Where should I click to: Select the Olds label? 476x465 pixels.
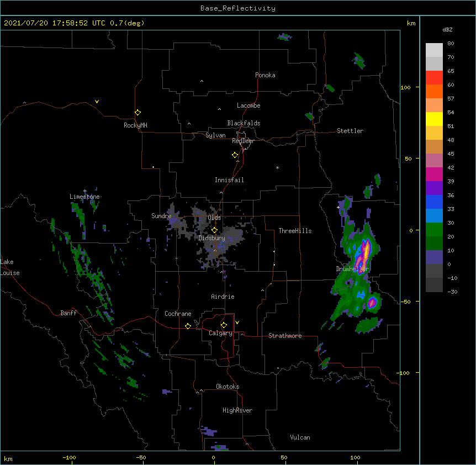[x=214, y=218]
